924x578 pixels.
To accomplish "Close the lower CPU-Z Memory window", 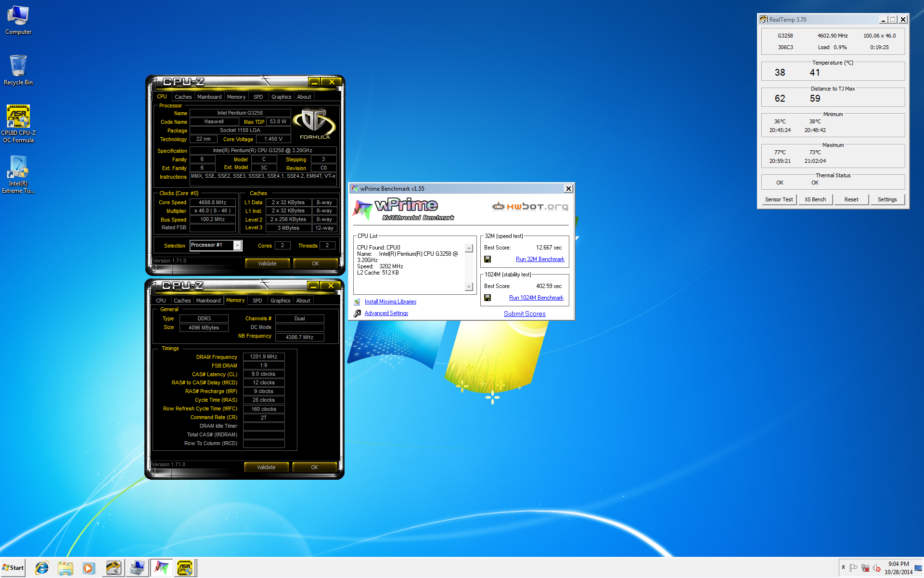I will 331,286.
